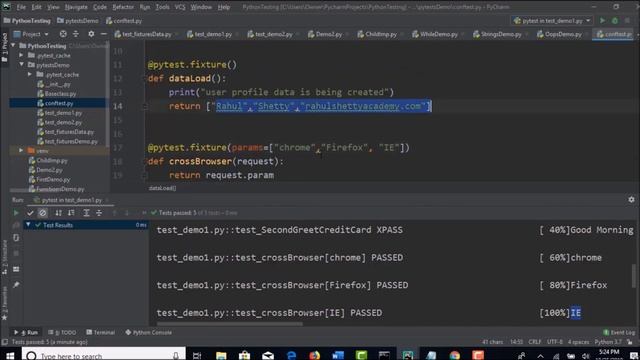Collapse Test Results tree node
Image resolution: width=640 pixels, height=360 pixels.
tap(28, 224)
